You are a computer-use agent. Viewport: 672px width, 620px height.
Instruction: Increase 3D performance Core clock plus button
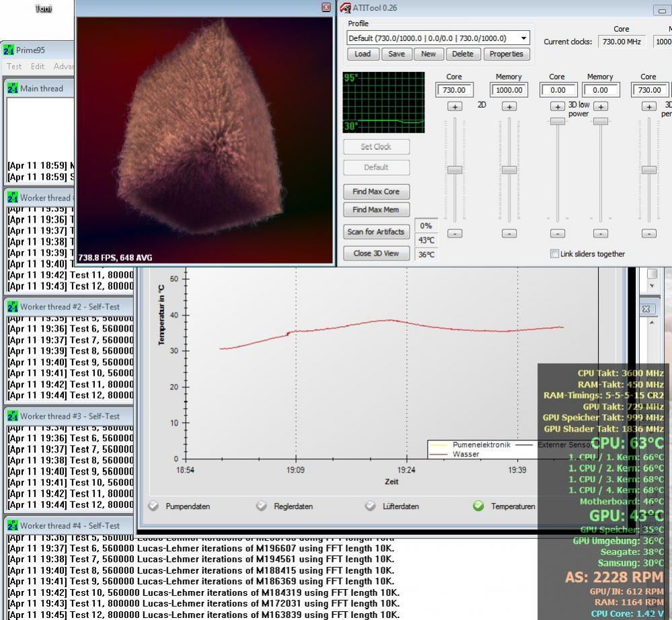click(649, 107)
